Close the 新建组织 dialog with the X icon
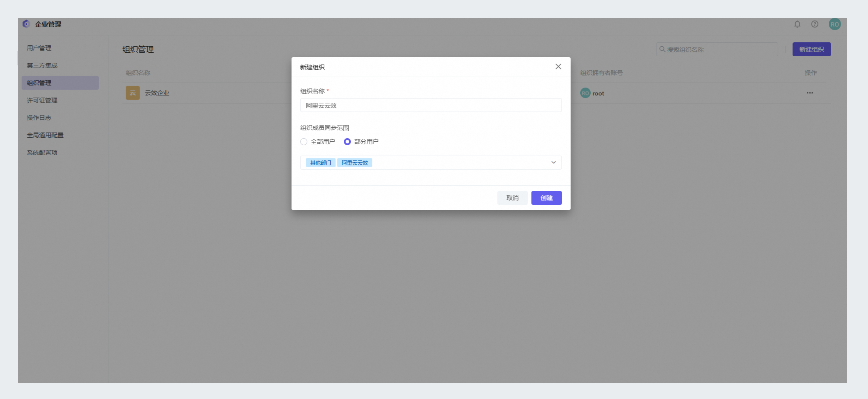This screenshot has width=868, height=399. coord(558,67)
